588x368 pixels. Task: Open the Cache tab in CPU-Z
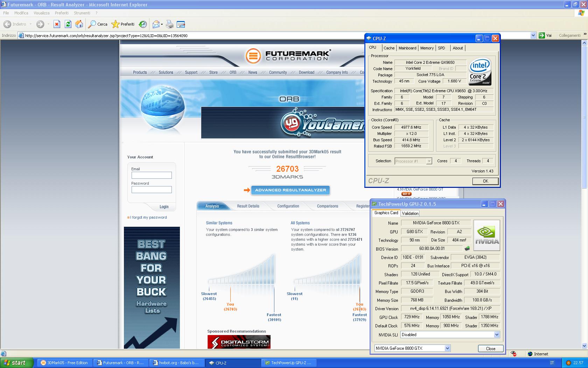point(389,48)
